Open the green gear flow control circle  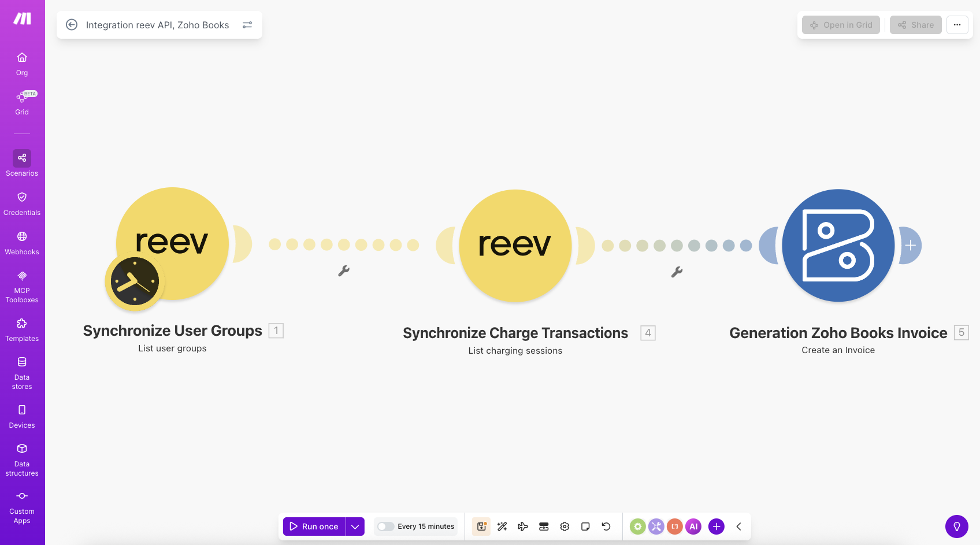click(x=637, y=527)
